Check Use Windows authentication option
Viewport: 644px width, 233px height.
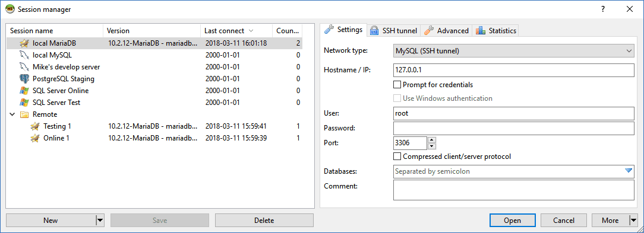(397, 98)
